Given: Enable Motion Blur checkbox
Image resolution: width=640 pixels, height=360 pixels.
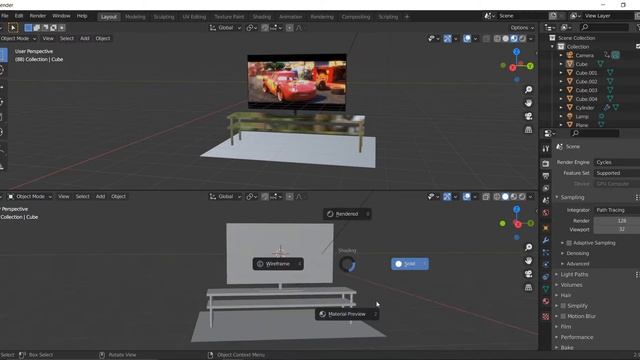Looking at the screenshot, I should (563, 316).
